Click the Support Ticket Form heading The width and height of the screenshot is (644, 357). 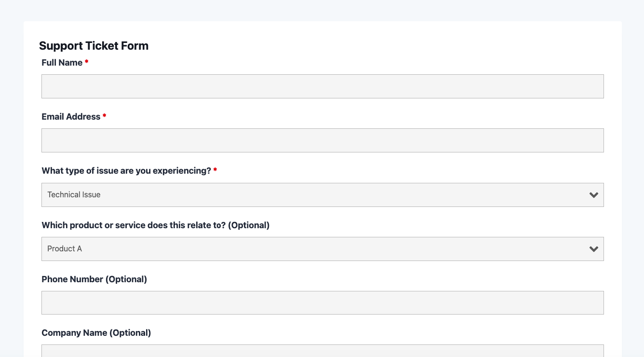coord(94,46)
